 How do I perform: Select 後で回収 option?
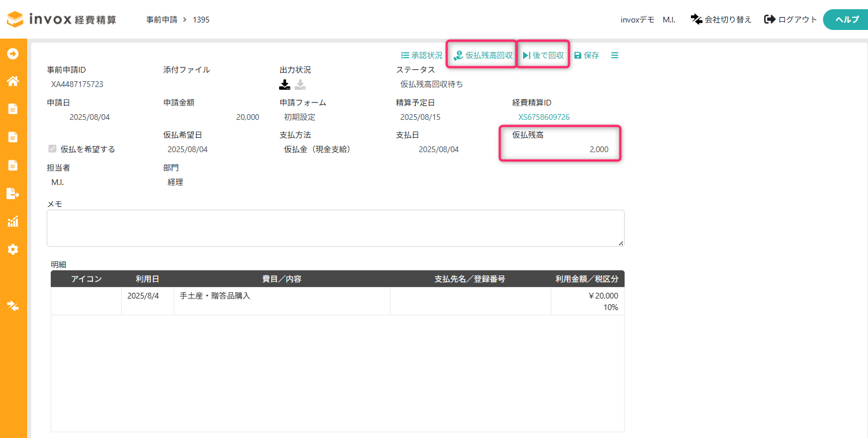(x=543, y=55)
